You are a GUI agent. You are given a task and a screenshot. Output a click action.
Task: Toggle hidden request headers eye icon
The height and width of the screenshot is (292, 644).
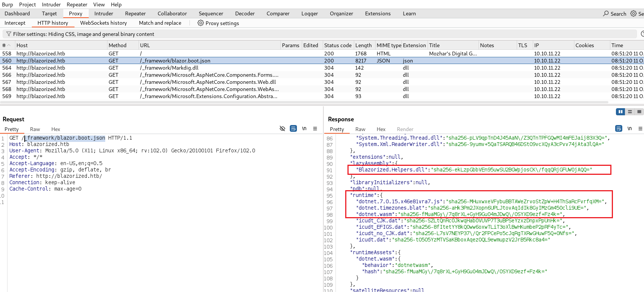282,128
